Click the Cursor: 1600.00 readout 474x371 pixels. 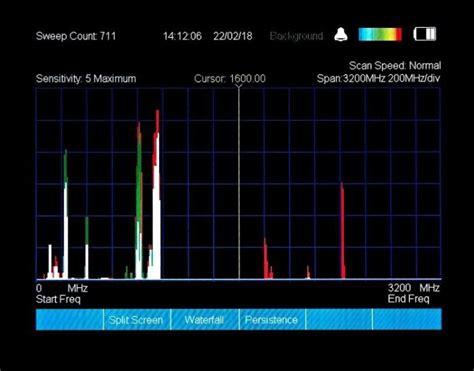[x=230, y=79]
